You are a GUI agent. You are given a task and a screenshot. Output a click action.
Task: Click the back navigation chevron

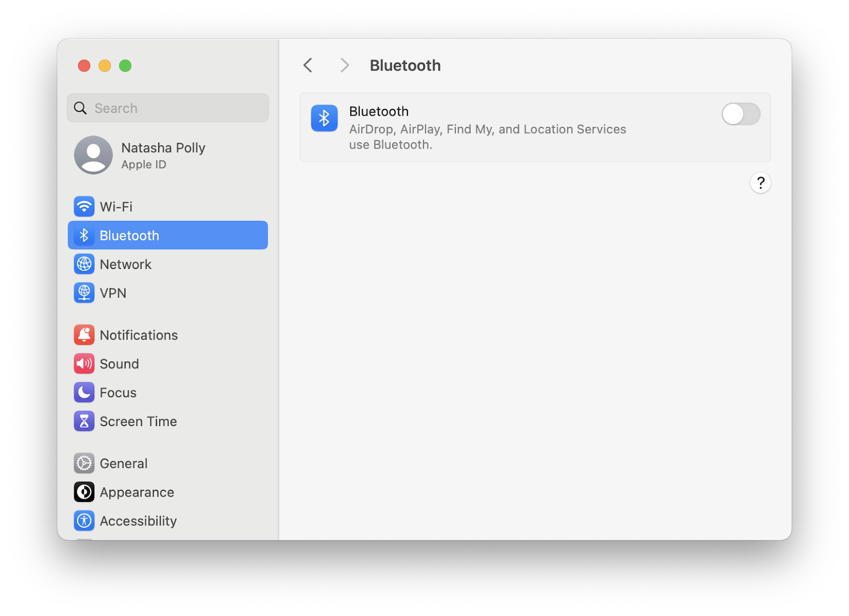coord(308,65)
